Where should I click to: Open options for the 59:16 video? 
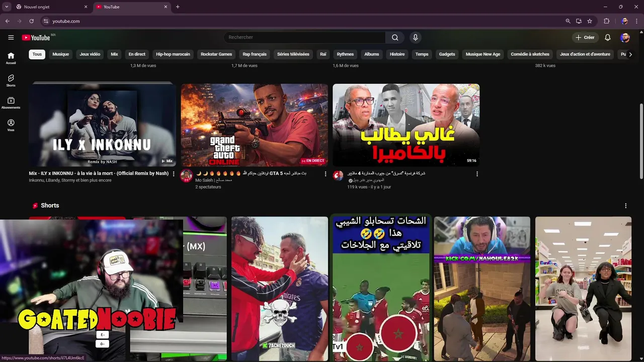coord(477,173)
